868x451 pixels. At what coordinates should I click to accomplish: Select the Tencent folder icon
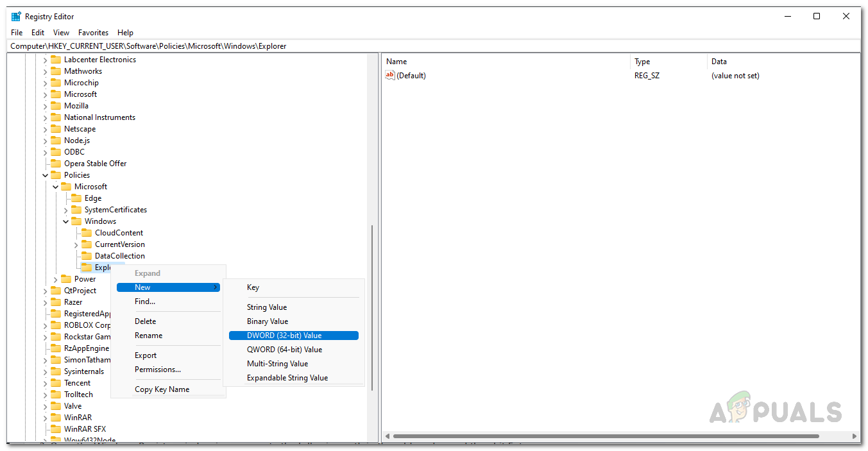pyautogui.click(x=56, y=383)
